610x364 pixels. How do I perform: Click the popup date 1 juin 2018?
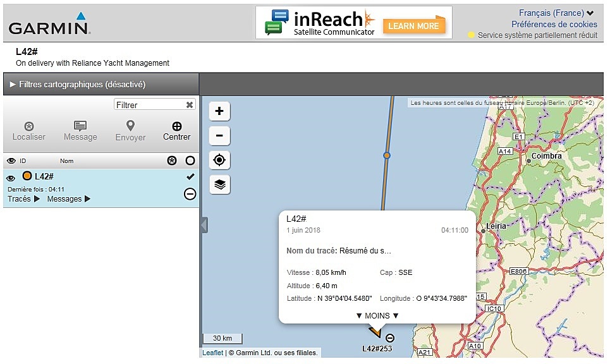coord(303,230)
